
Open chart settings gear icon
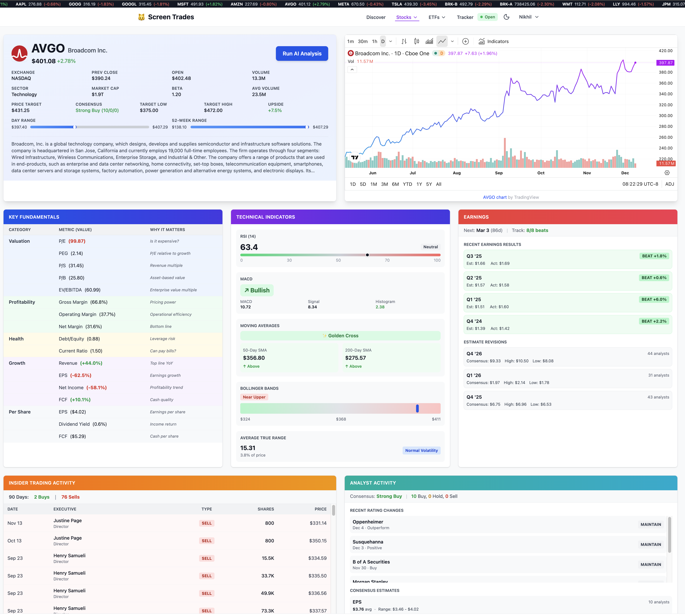pyautogui.click(x=667, y=173)
